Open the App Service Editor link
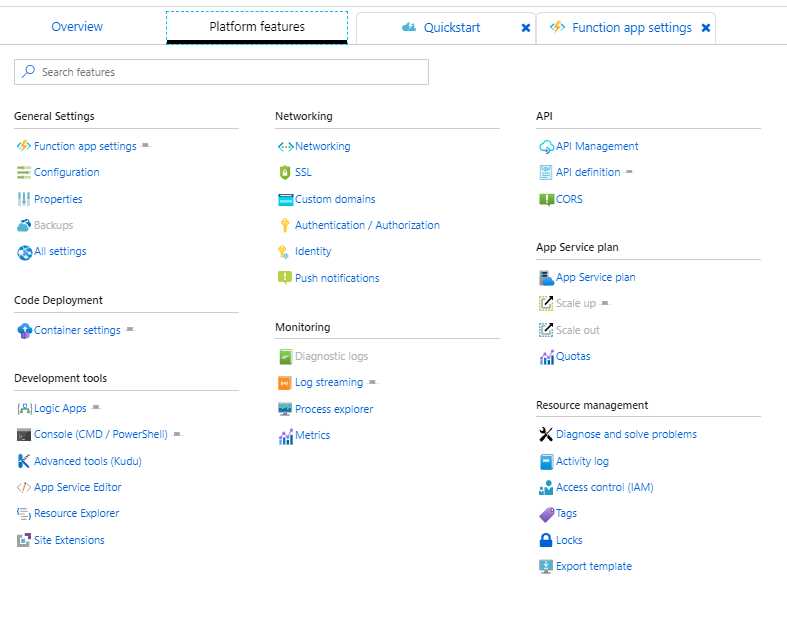This screenshot has width=787, height=632. click(x=78, y=487)
